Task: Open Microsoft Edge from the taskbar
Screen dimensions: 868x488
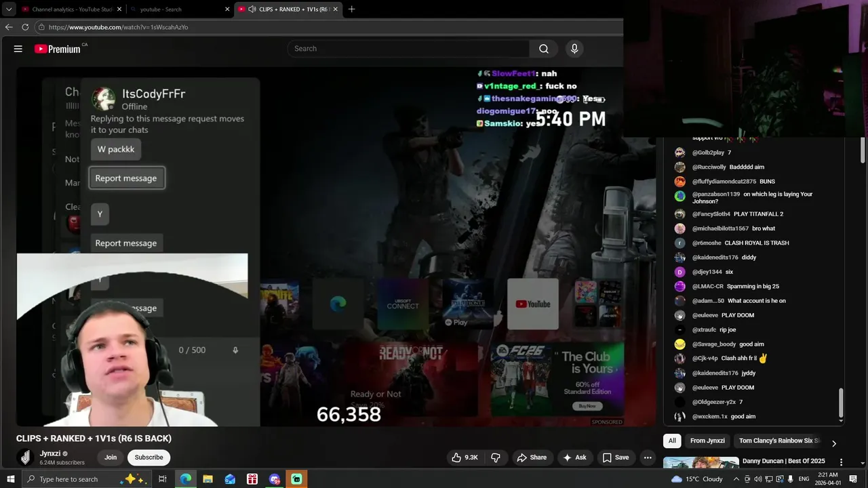Action: 185,479
